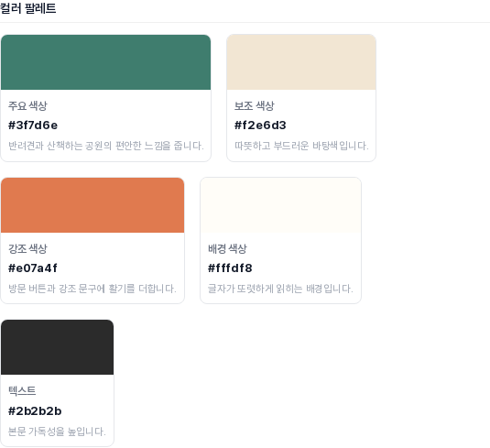Click description 방문 버튼과 강조 문구에 활기를 더합니다.

coord(93,289)
